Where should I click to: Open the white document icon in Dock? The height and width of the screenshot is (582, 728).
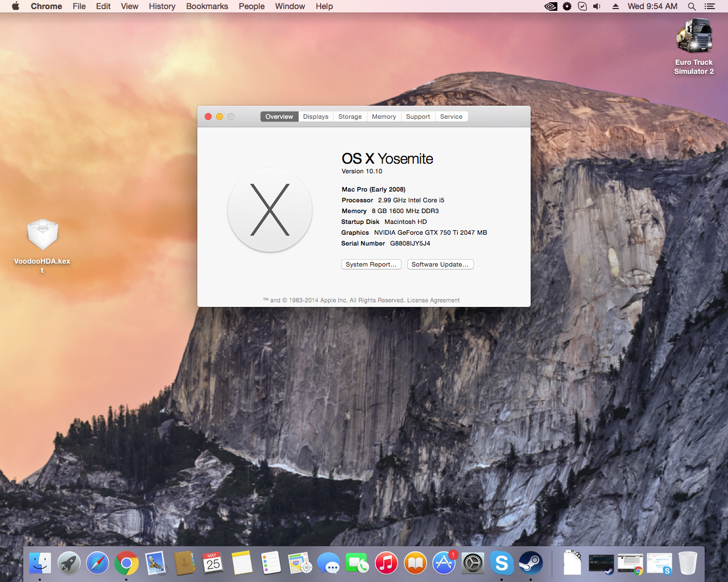pos(572,563)
